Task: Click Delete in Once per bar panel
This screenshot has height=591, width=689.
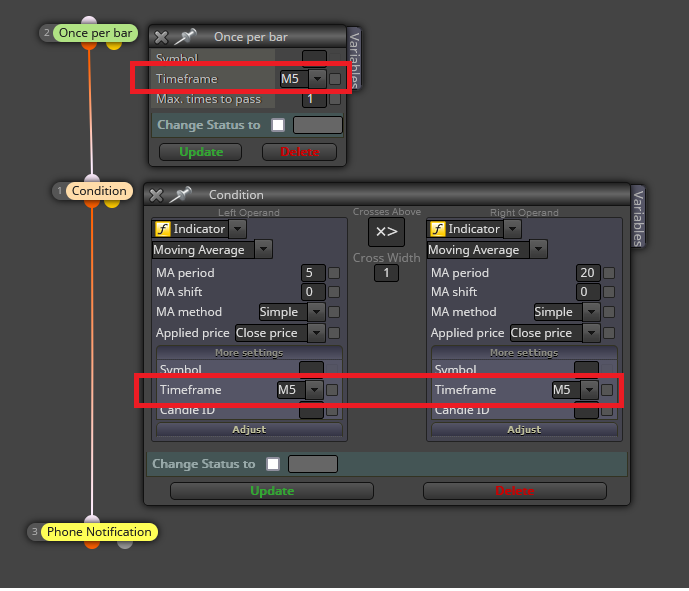Action: (x=299, y=152)
